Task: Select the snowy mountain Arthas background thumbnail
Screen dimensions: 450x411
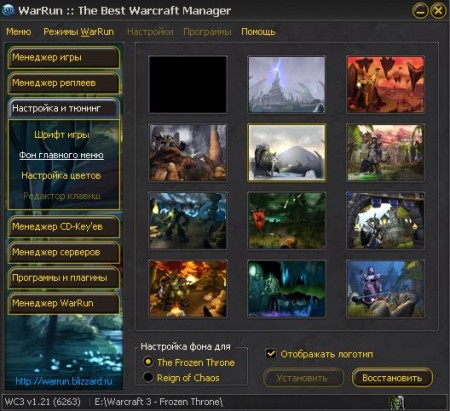Action: pos(287,153)
